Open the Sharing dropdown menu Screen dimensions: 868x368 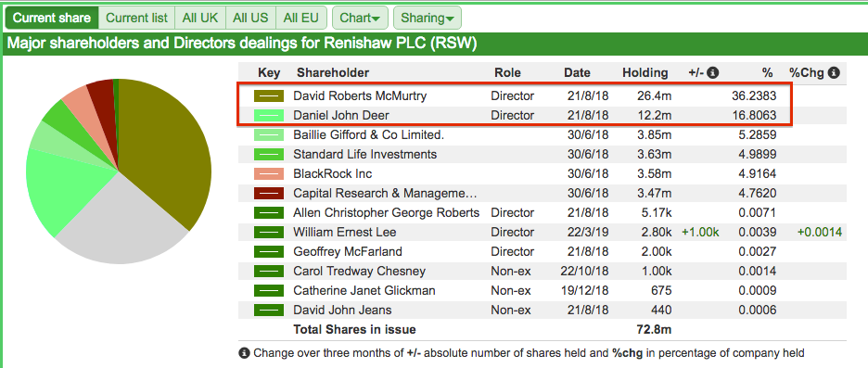pyautogui.click(x=427, y=18)
